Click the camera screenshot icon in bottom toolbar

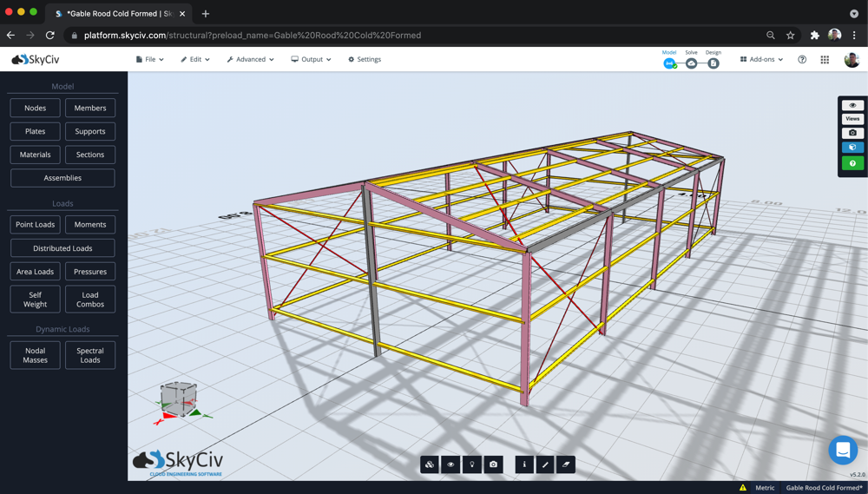coord(493,464)
